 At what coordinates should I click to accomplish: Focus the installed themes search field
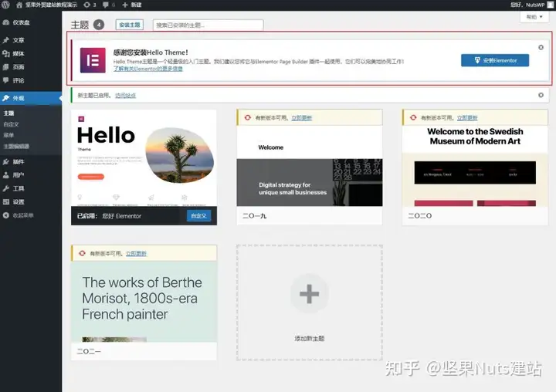point(208,25)
